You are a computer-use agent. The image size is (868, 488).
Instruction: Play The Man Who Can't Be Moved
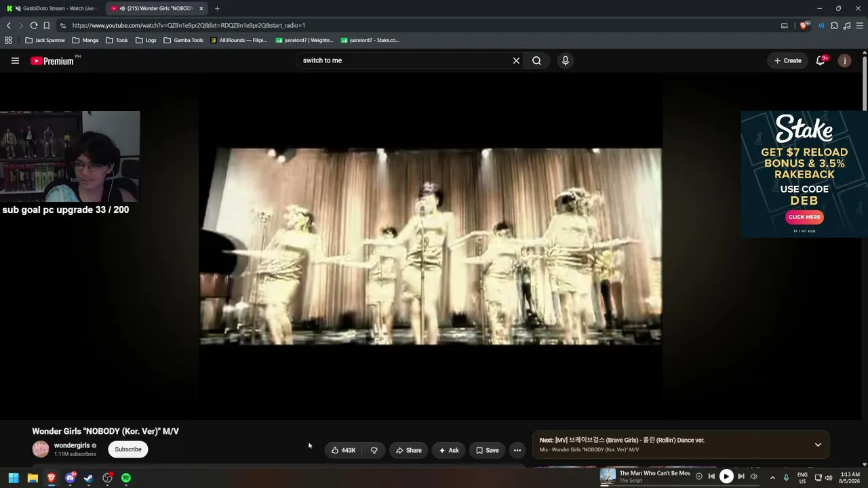(x=726, y=476)
